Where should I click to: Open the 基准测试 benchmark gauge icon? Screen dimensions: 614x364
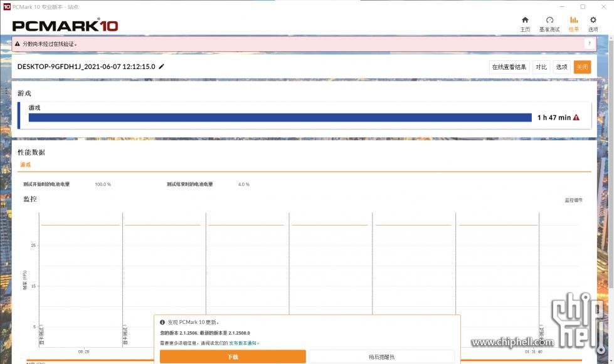click(549, 21)
